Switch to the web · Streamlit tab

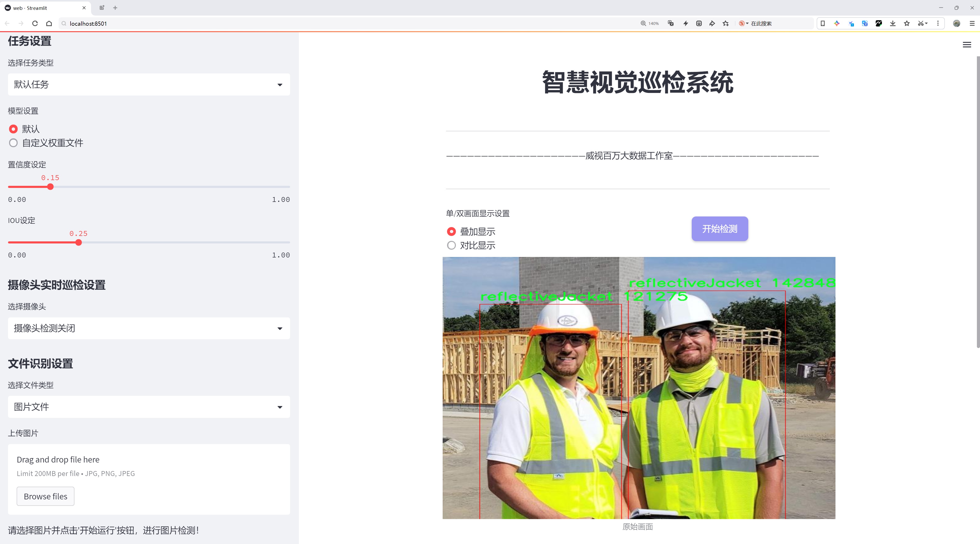click(42, 8)
